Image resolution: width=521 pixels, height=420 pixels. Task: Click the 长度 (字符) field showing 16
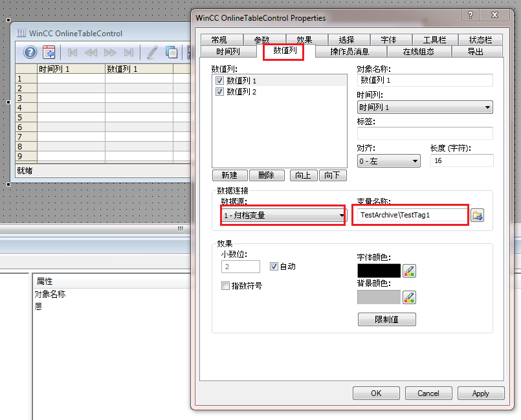click(462, 160)
